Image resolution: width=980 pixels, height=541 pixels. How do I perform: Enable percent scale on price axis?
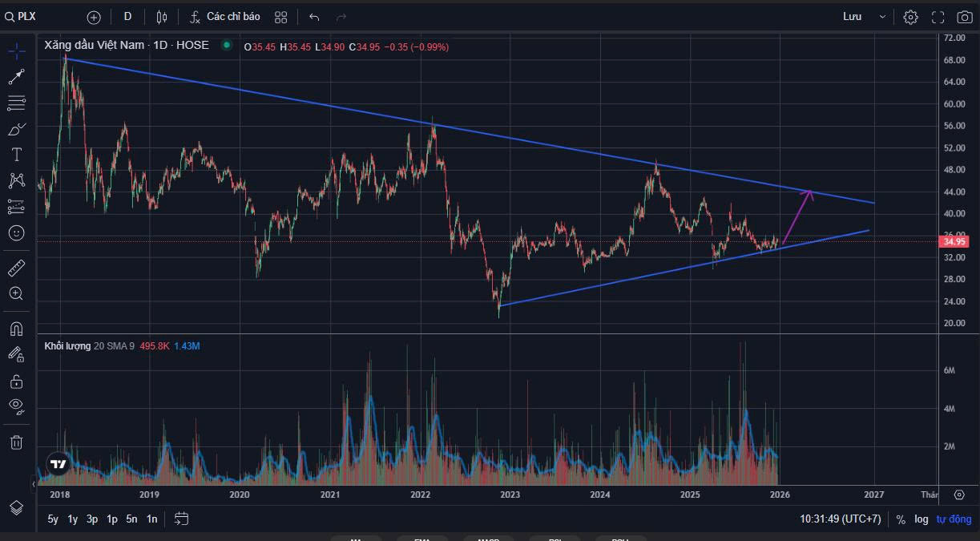pos(901,519)
